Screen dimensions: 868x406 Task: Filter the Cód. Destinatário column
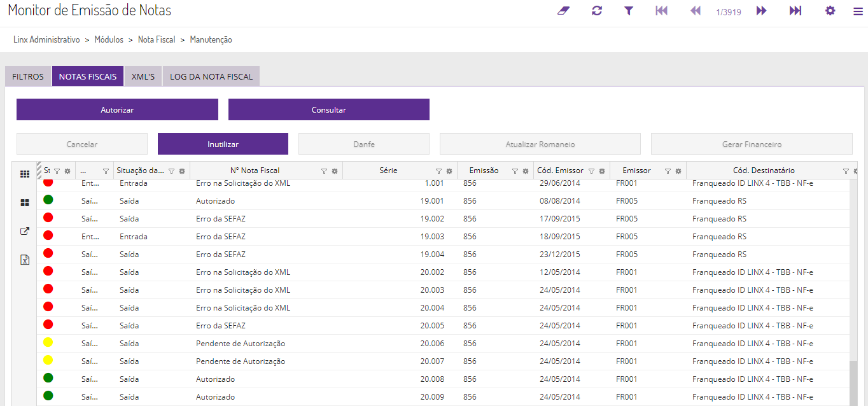[x=846, y=171]
